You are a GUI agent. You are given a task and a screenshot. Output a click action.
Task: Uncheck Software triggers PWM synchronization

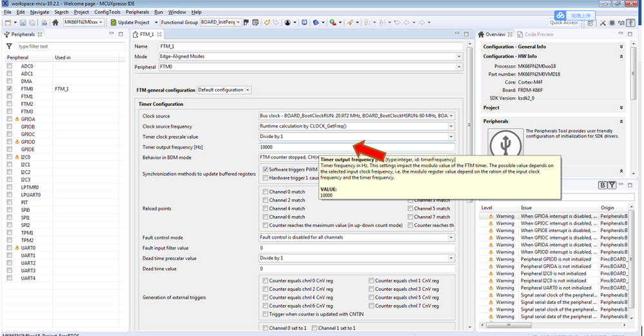(x=266, y=169)
